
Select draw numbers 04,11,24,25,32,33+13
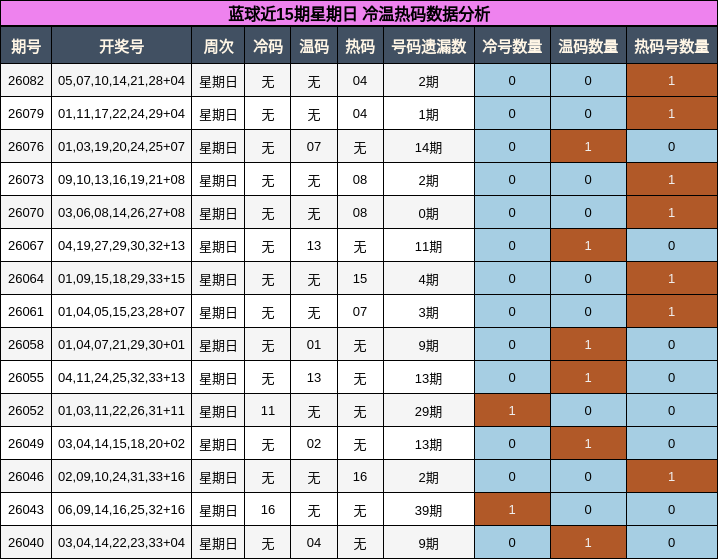[x=121, y=377]
